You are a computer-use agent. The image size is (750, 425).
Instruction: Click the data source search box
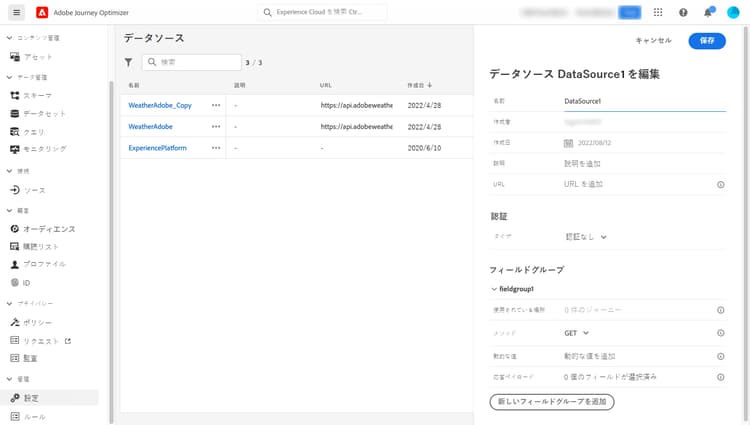(192, 62)
